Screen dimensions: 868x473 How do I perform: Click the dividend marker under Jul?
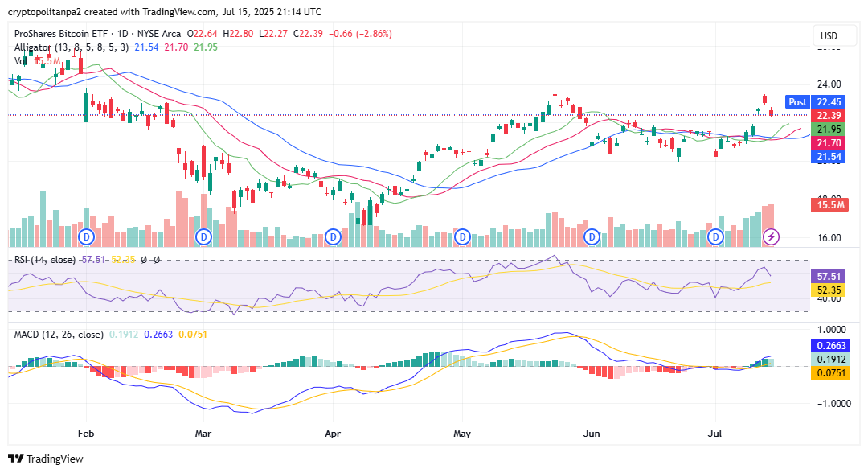(716, 237)
